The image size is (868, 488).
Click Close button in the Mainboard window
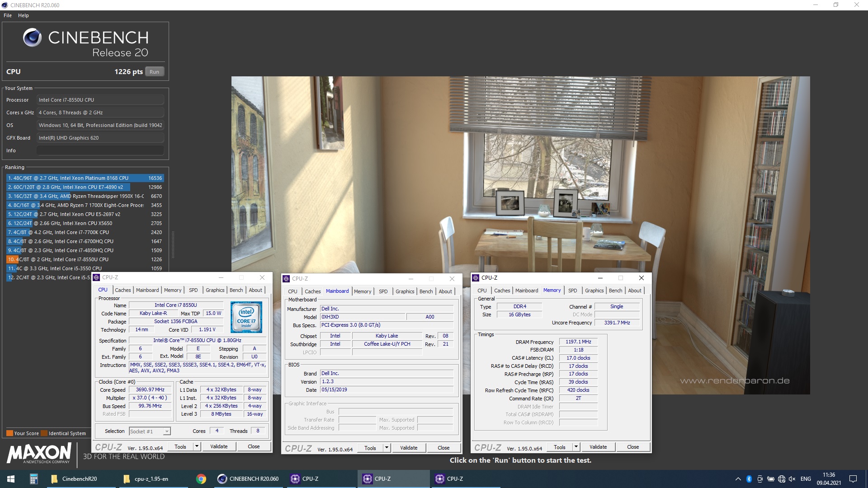tap(443, 448)
